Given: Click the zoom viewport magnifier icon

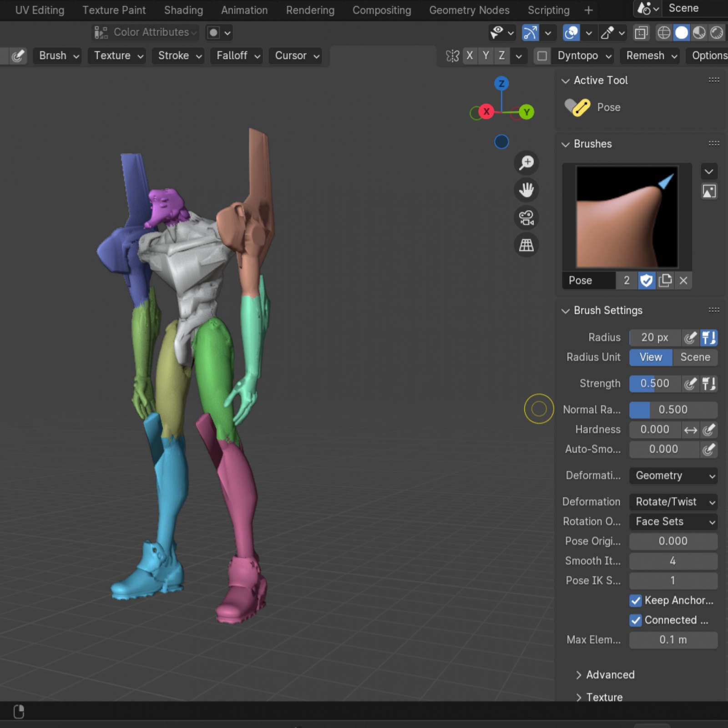Looking at the screenshot, I should click(526, 162).
